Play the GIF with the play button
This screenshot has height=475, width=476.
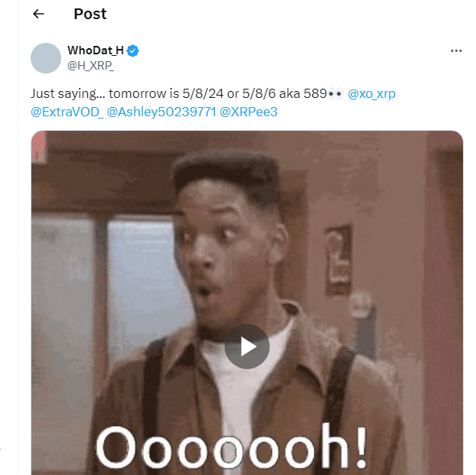pyautogui.click(x=247, y=346)
